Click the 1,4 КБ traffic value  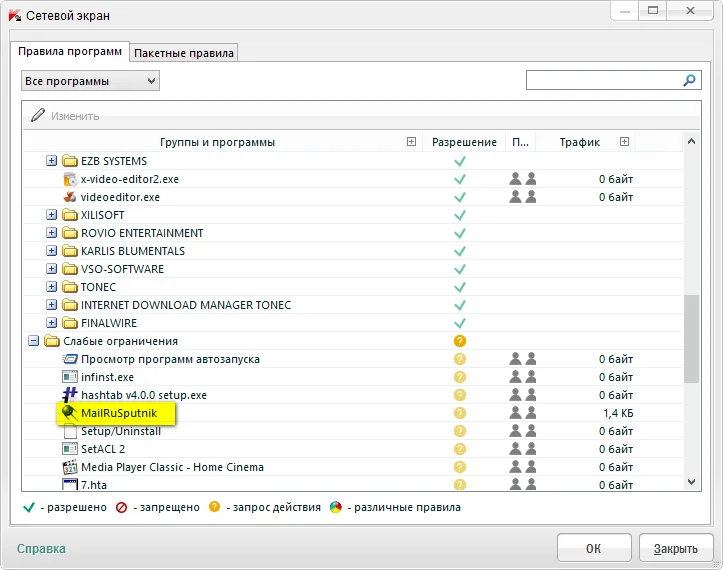[x=618, y=413]
